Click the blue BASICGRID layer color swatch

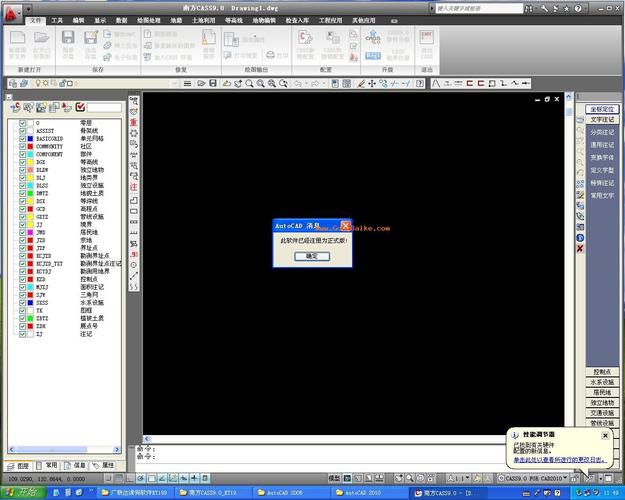[x=30, y=139]
